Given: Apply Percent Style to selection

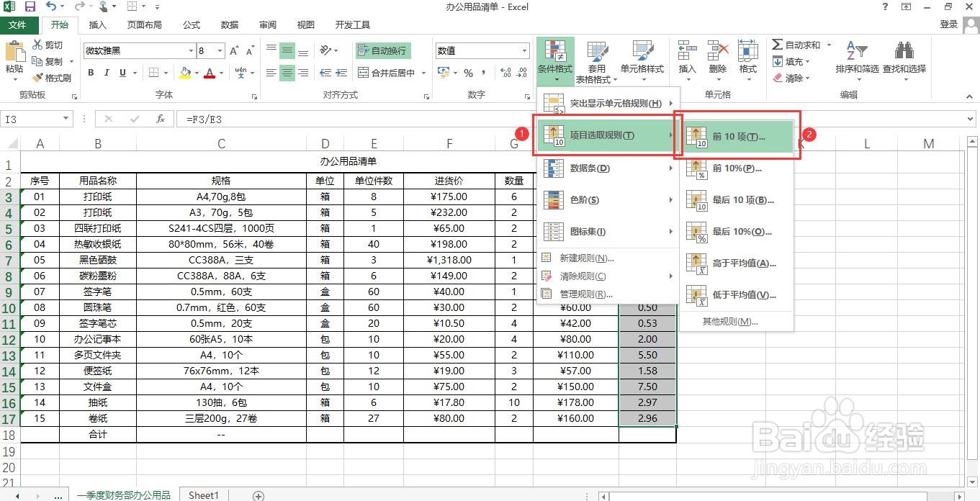Looking at the screenshot, I should (x=467, y=74).
